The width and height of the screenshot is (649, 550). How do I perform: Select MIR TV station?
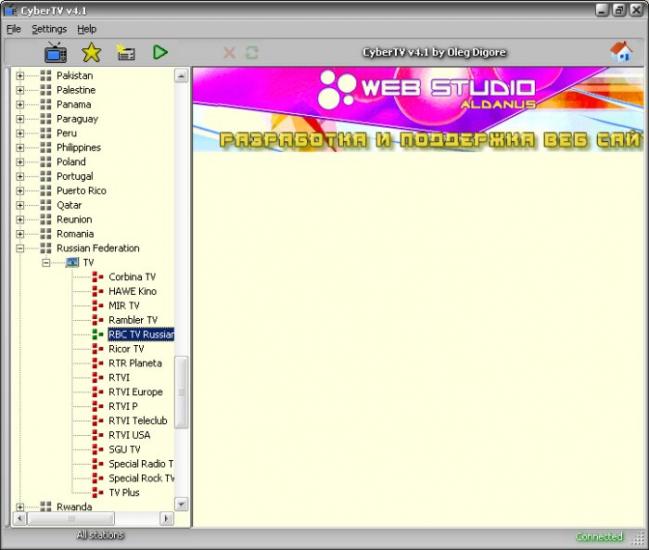(124, 306)
